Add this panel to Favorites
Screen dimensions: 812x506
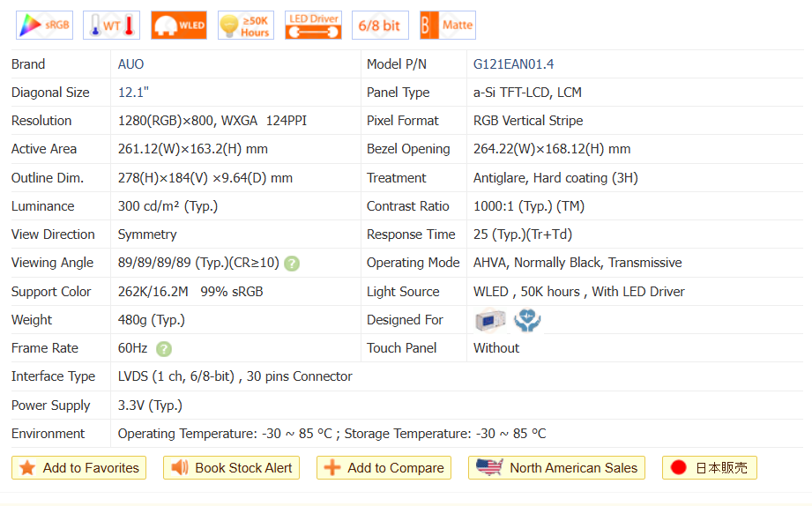[78, 468]
